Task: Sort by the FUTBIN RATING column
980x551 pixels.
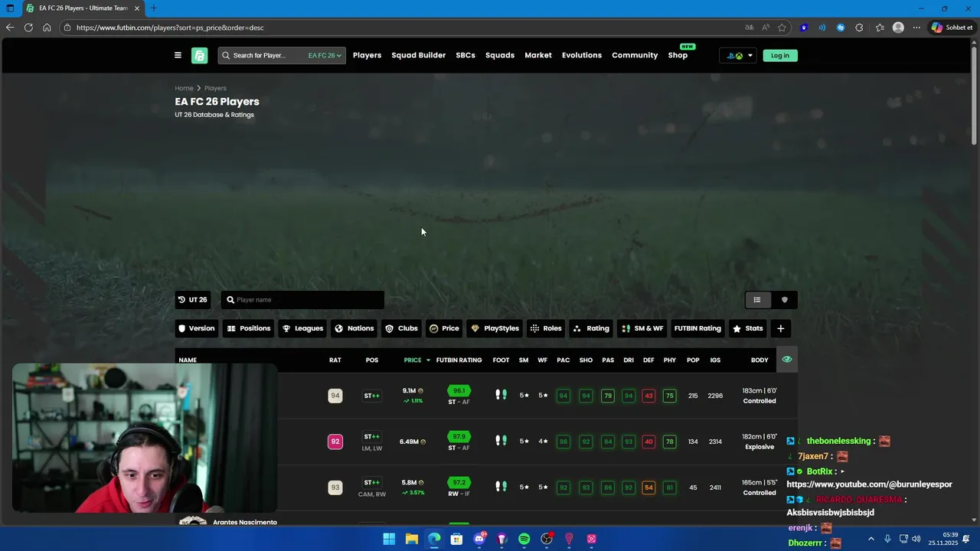Action: point(459,360)
